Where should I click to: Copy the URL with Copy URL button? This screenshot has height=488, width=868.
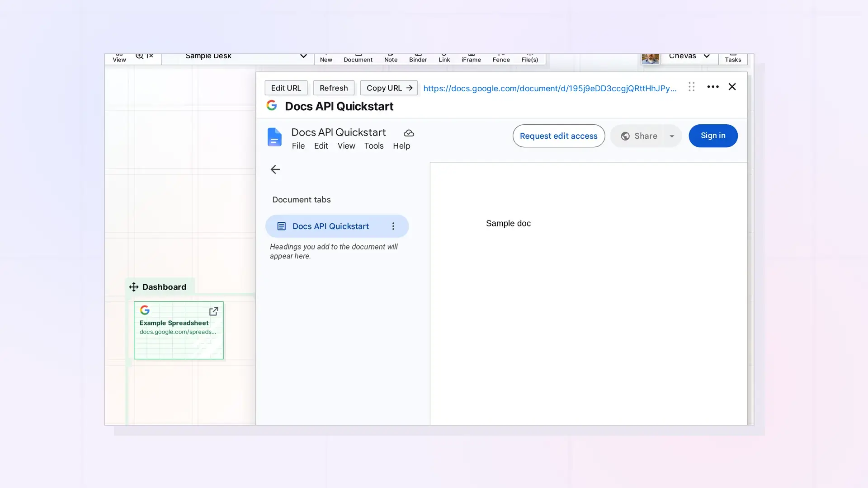(389, 88)
